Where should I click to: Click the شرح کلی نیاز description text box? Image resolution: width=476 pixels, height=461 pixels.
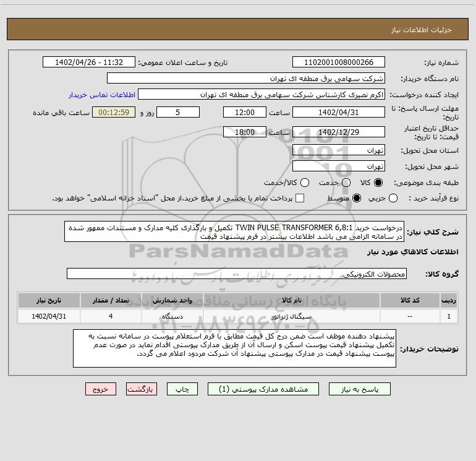click(x=234, y=231)
